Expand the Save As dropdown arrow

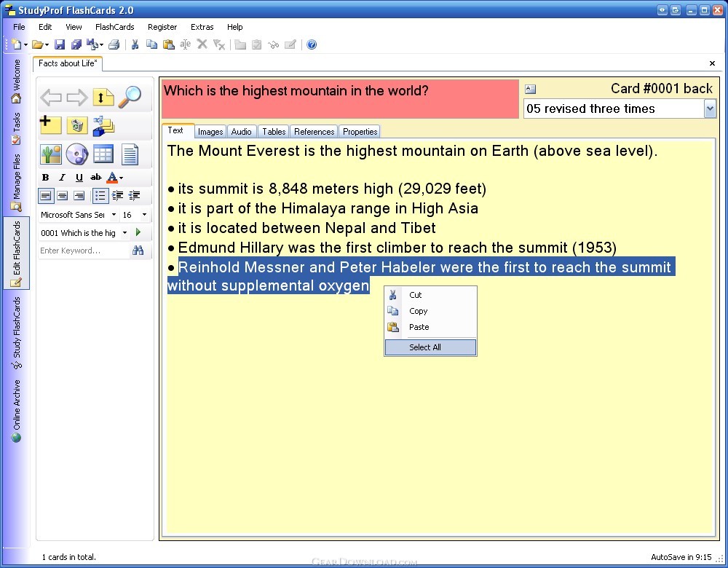[x=101, y=45]
